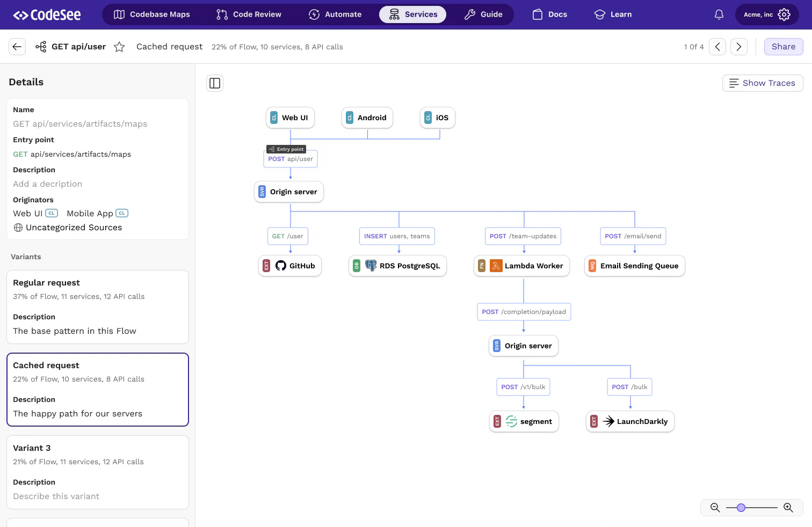This screenshot has height=527, width=812.
Task: Select the Lambda Worker function node
Action: [521, 266]
